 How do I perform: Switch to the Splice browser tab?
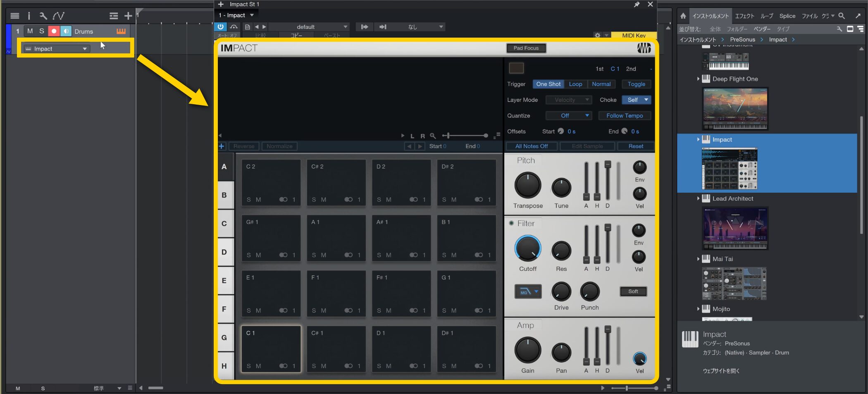click(x=787, y=16)
